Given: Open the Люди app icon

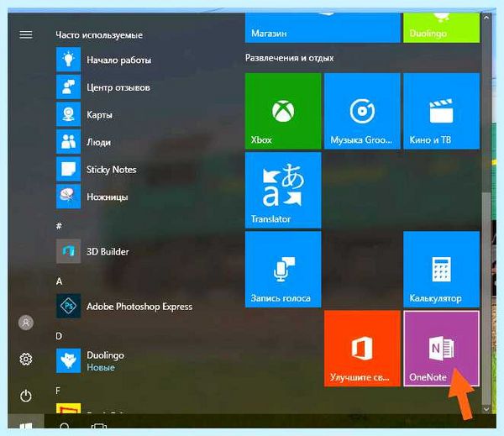Looking at the screenshot, I should point(68,142).
